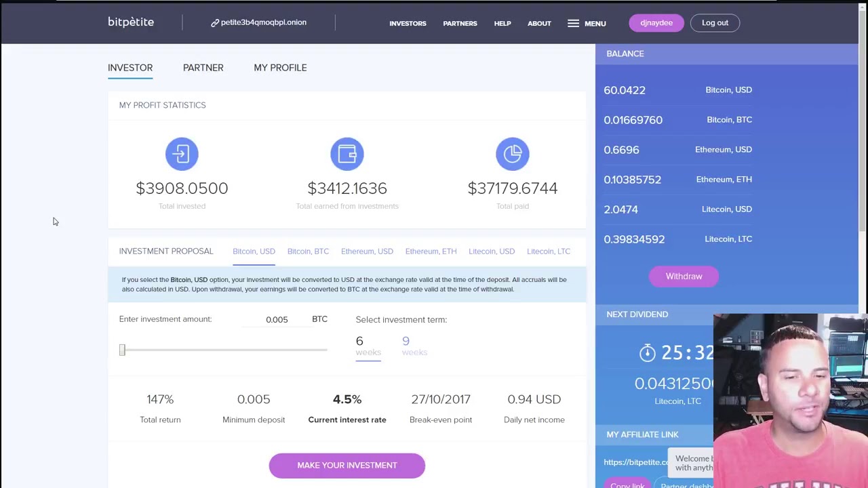The width and height of the screenshot is (868, 488).
Task: Click the onion link chain icon
Action: (215, 23)
